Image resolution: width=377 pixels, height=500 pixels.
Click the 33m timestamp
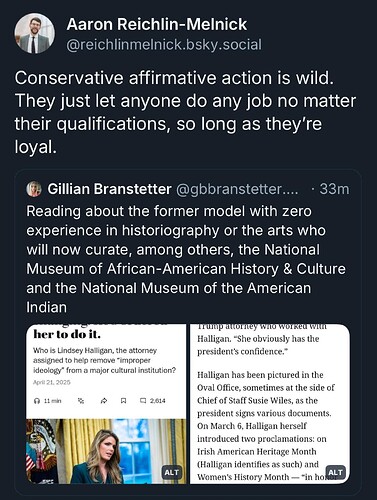[334, 189]
